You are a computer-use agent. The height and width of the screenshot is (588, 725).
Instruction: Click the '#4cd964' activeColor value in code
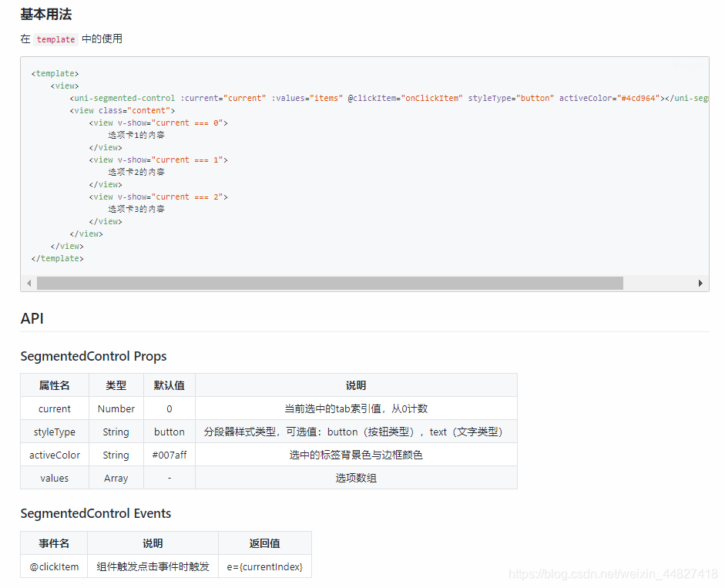click(x=639, y=98)
